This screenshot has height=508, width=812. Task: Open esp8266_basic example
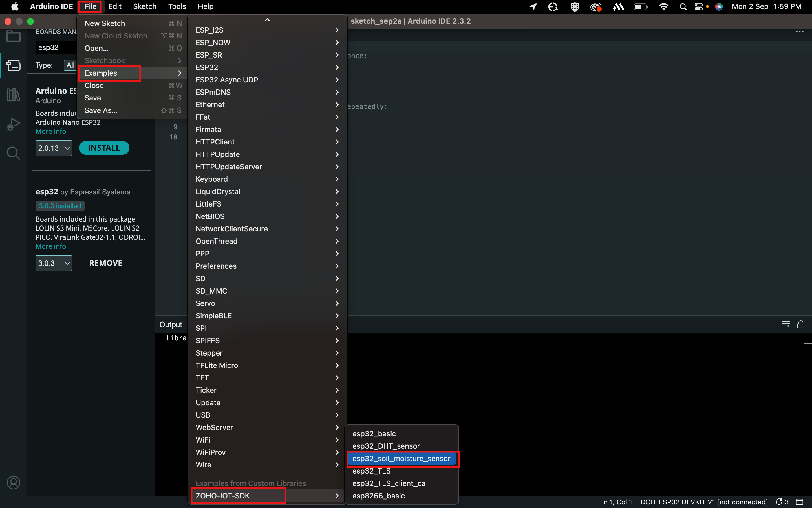pos(402,496)
